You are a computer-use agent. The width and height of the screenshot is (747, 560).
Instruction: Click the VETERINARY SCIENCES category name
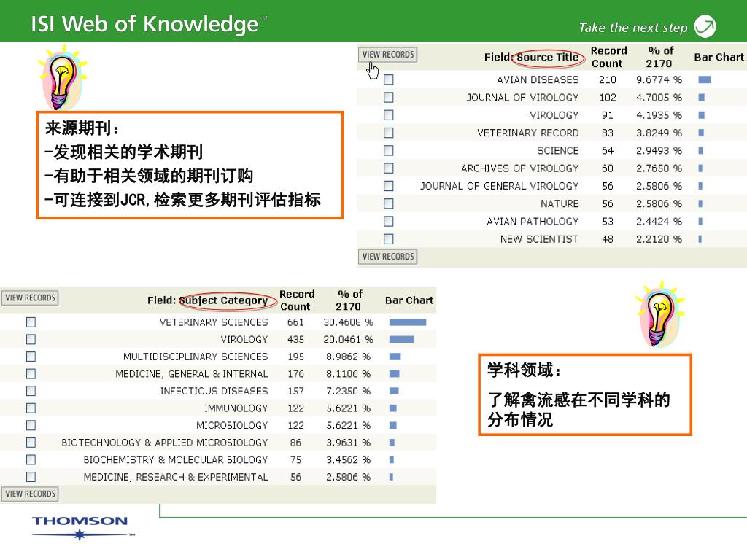tap(214, 322)
